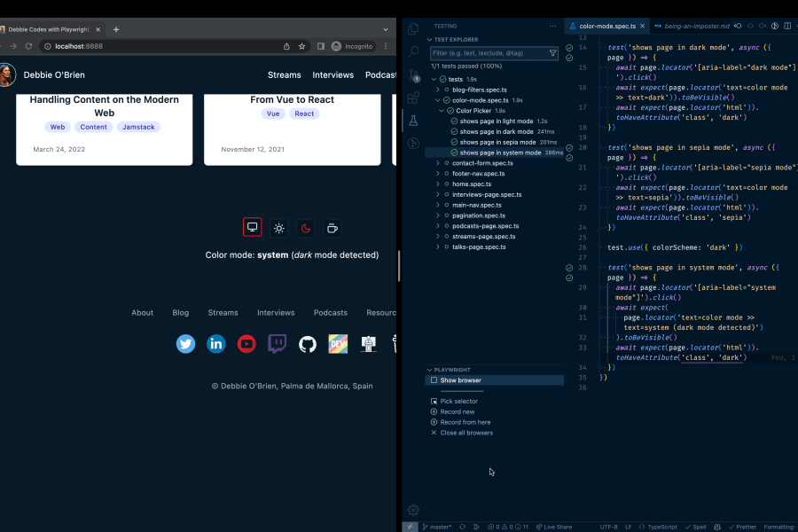Screen dimensions: 798x532
Task: Expand blog-filters.spec.ts in test tree
Action: click(438, 90)
